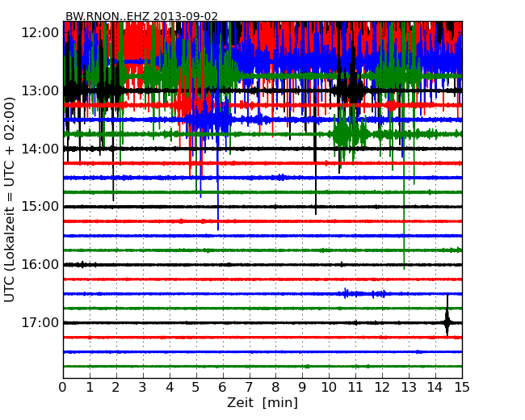The width and height of the screenshot is (525, 420).
Task: Click the green event burst on the 13:45 trace
Action: tap(350, 134)
